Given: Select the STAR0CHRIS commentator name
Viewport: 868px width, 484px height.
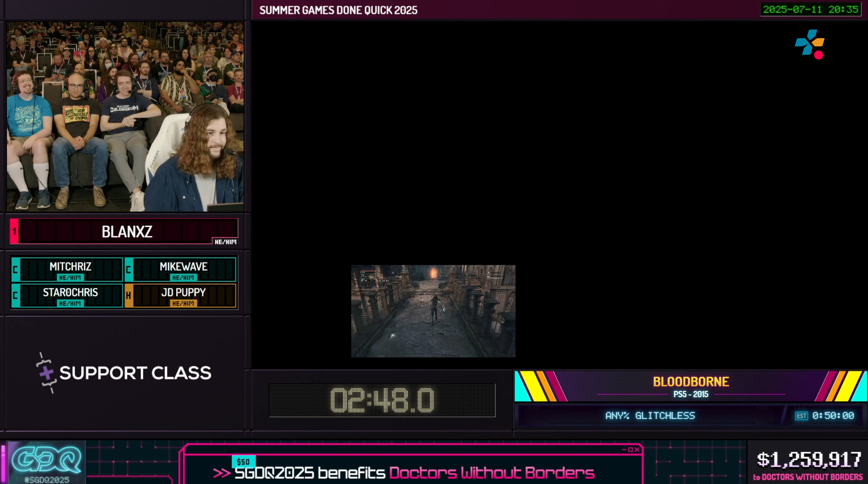Looking at the screenshot, I should [70, 292].
